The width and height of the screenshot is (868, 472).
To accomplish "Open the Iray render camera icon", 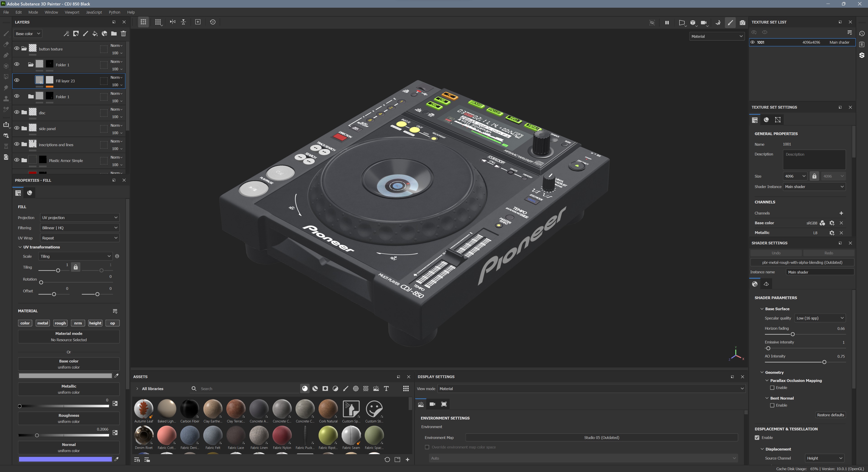I will [x=742, y=23].
